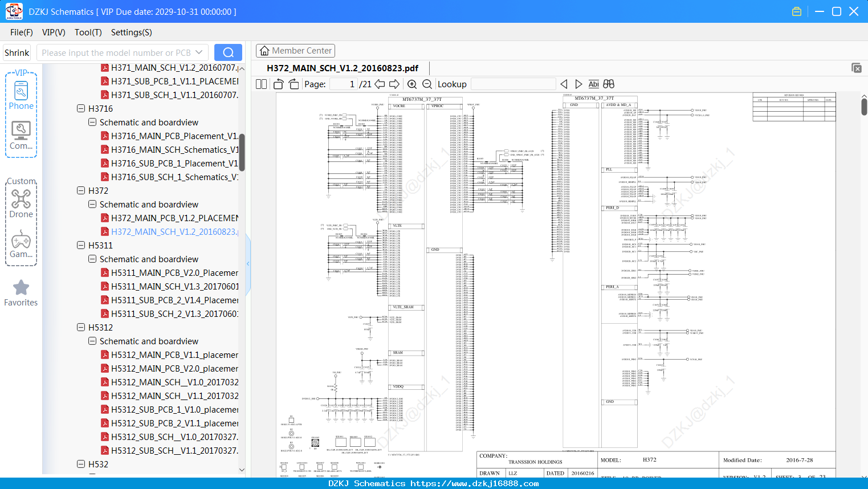
Task: Open the Drone category
Action: [x=21, y=203]
